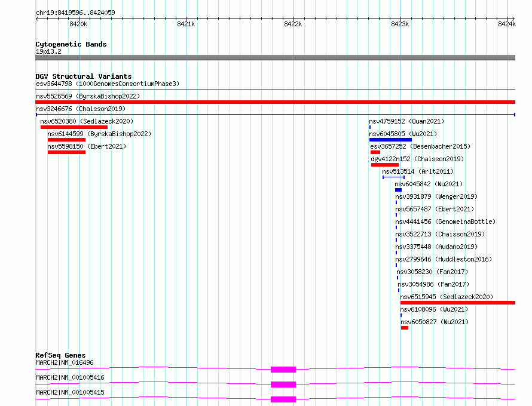Click the RefSeq Genes track heading
The height and width of the screenshot is (406, 532).
[x=60, y=355]
